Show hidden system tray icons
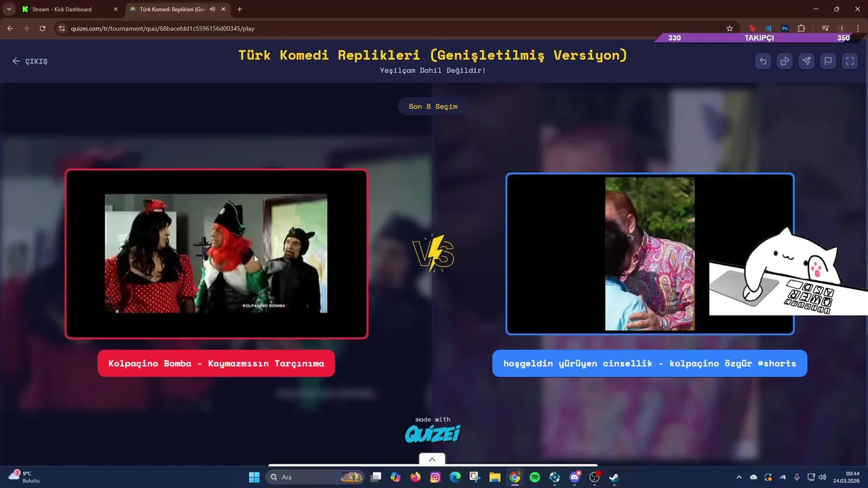 click(739, 477)
